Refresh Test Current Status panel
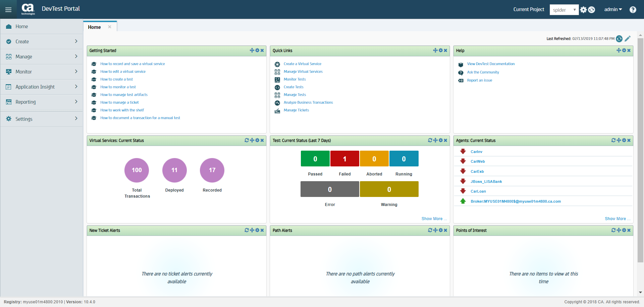Screen dimensions: 644x307 tap(430, 140)
